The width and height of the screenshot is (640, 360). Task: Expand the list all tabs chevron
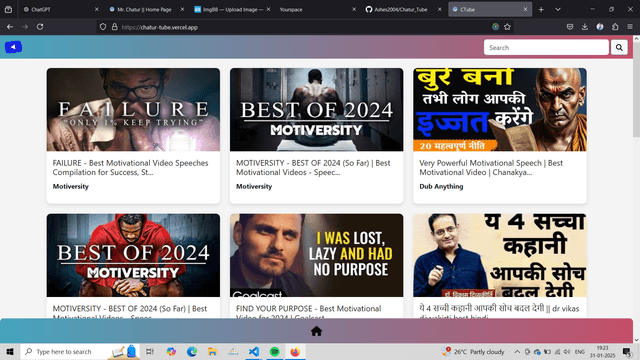pos(558,9)
